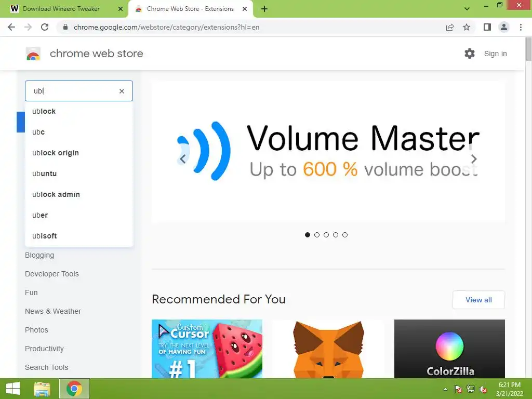This screenshot has height=399, width=532.
Task: Open the Chrome three-dot menu
Action: [521, 27]
